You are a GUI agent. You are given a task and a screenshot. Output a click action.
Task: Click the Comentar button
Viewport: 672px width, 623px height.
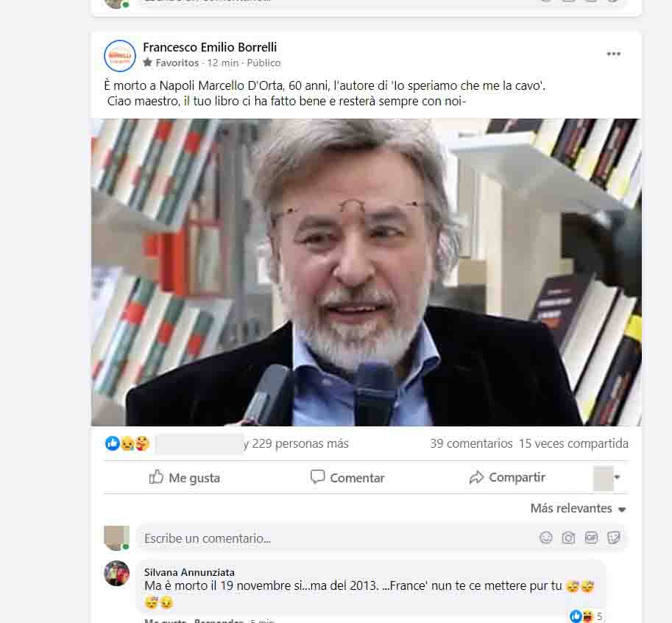click(347, 477)
